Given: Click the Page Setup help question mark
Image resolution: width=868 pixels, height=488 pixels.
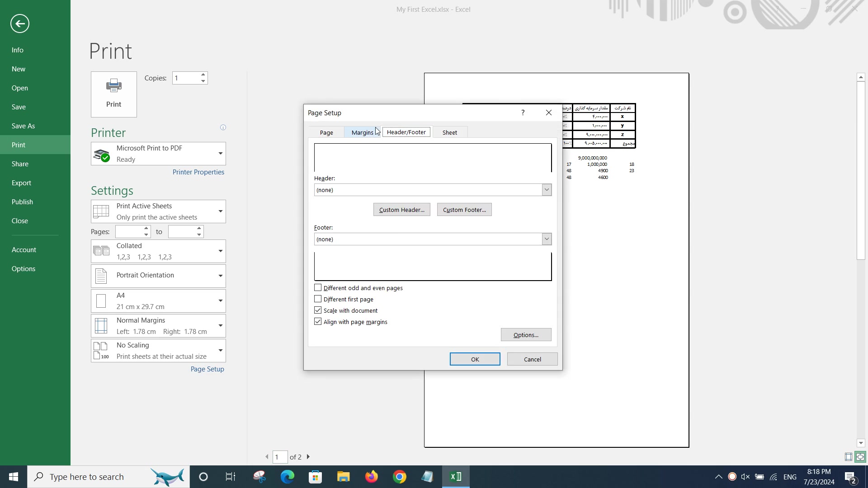Looking at the screenshot, I should pos(523,113).
